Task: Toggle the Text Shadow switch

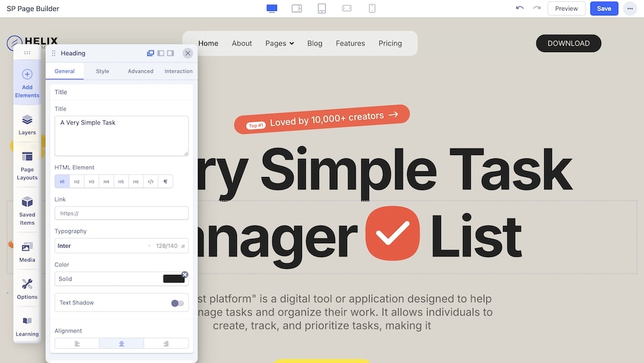Action: click(x=177, y=303)
